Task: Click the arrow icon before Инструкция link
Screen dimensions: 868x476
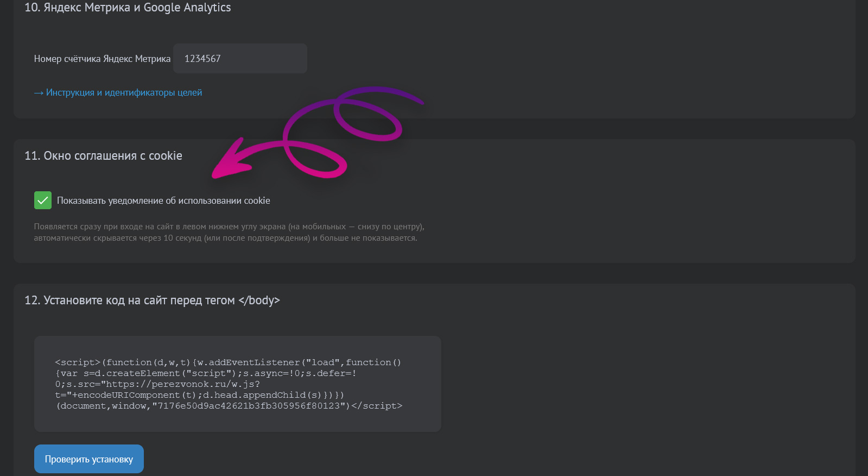Action: [x=39, y=93]
